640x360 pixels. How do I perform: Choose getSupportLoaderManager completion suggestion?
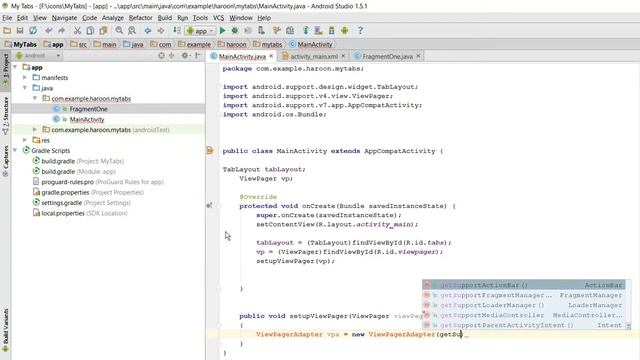[523, 305]
